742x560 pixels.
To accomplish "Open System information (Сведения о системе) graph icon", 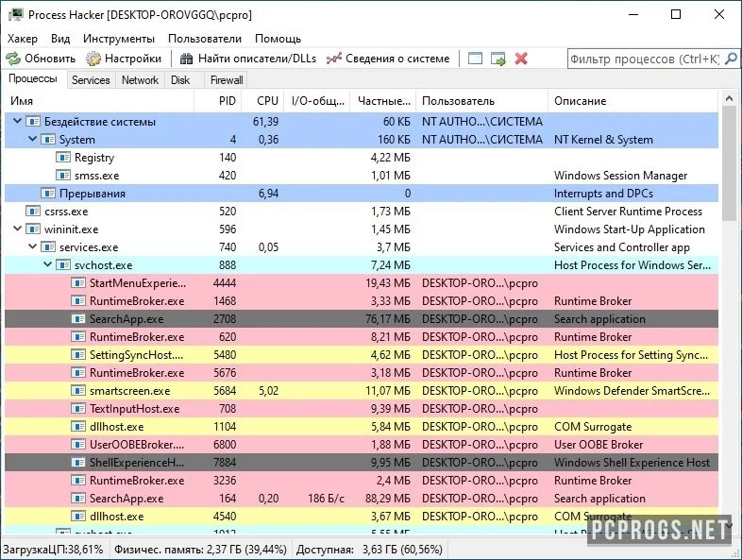I will (x=333, y=59).
